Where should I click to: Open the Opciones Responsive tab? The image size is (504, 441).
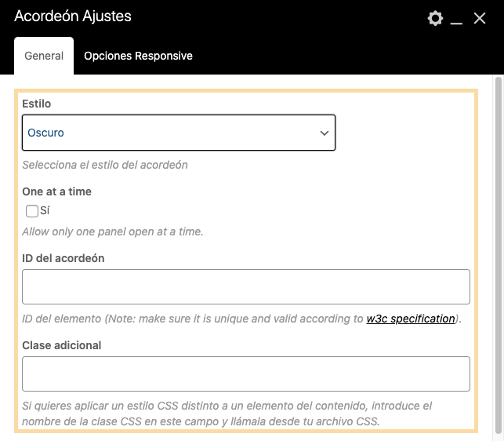138,56
